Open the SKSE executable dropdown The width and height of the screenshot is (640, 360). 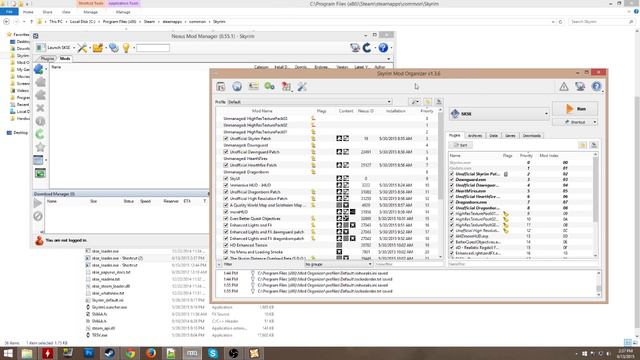click(x=499, y=113)
